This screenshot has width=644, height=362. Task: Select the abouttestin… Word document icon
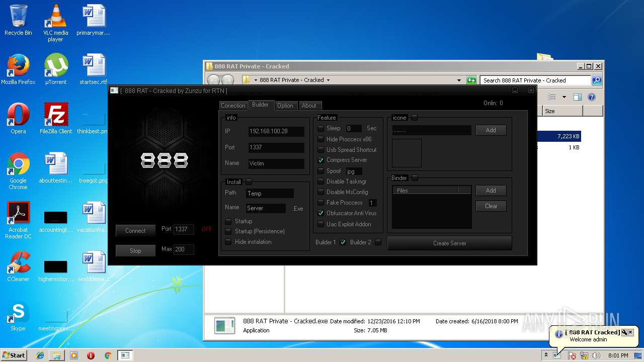coord(56,168)
